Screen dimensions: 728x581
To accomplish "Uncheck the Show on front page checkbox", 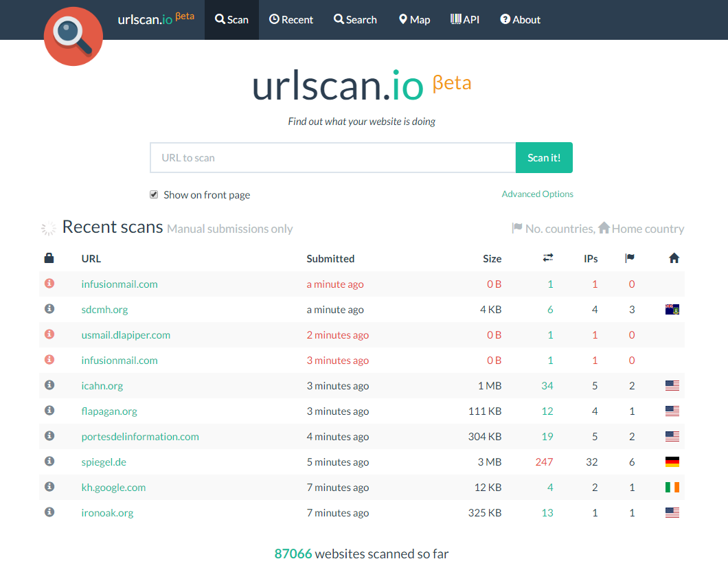I will tap(154, 194).
